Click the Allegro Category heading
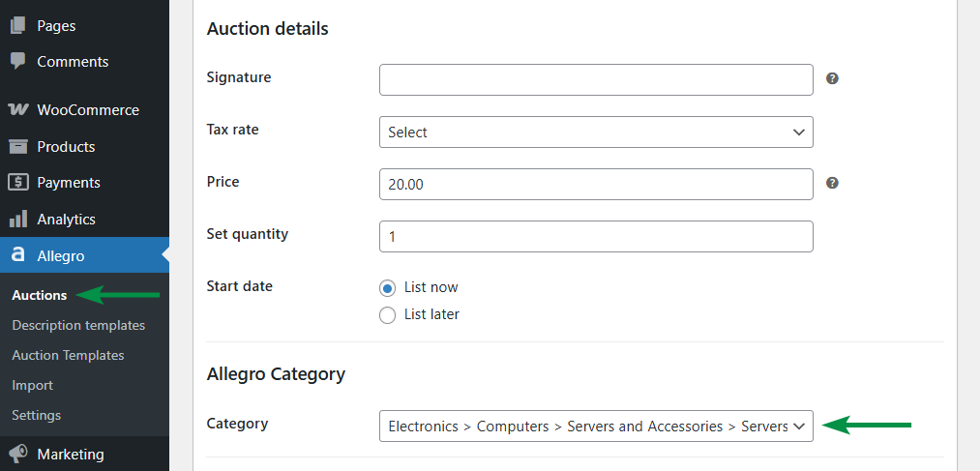This screenshot has width=980, height=471. [x=276, y=374]
